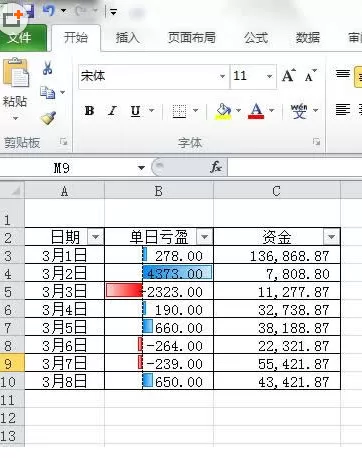The width and height of the screenshot is (362, 458).
Task: Select cell with value 136,868.87
Action: [x=277, y=255]
